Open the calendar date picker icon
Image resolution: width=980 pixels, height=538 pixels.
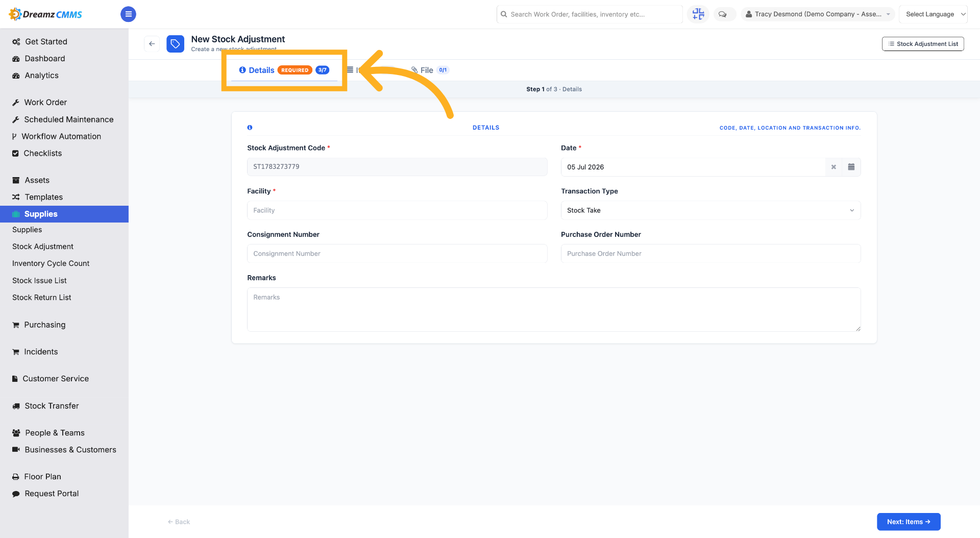(x=851, y=167)
